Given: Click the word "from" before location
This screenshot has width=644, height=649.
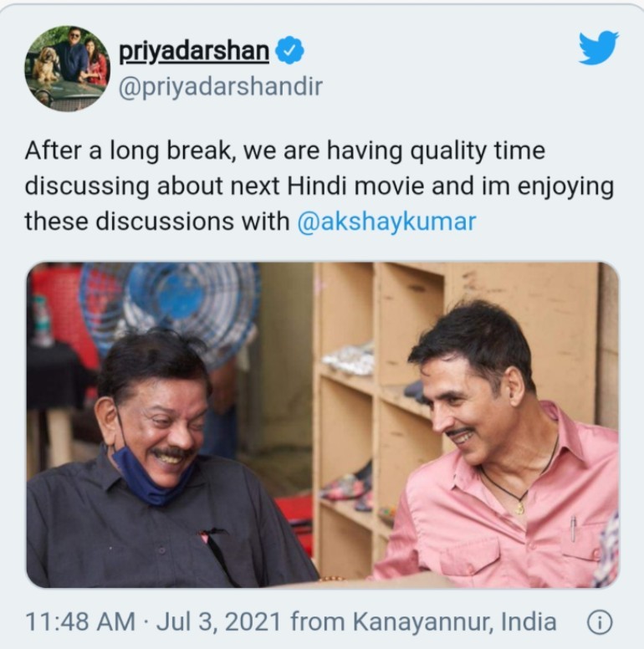Looking at the screenshot, I should click(317, 621).
